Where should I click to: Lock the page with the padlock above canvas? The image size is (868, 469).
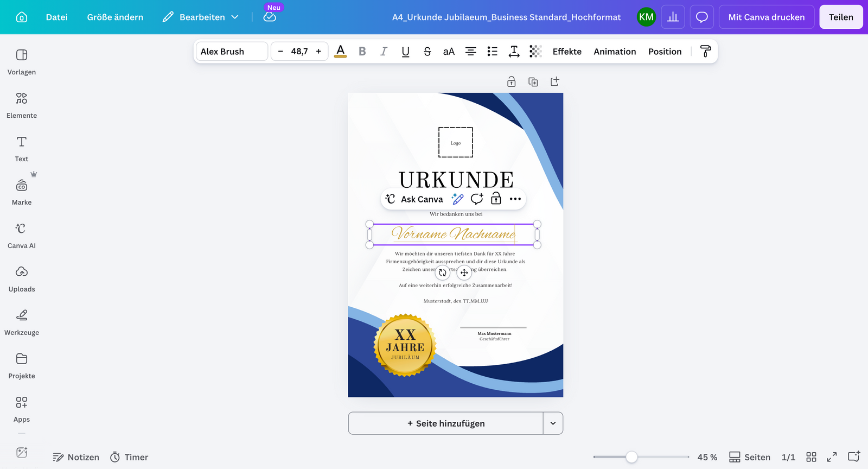512,82
